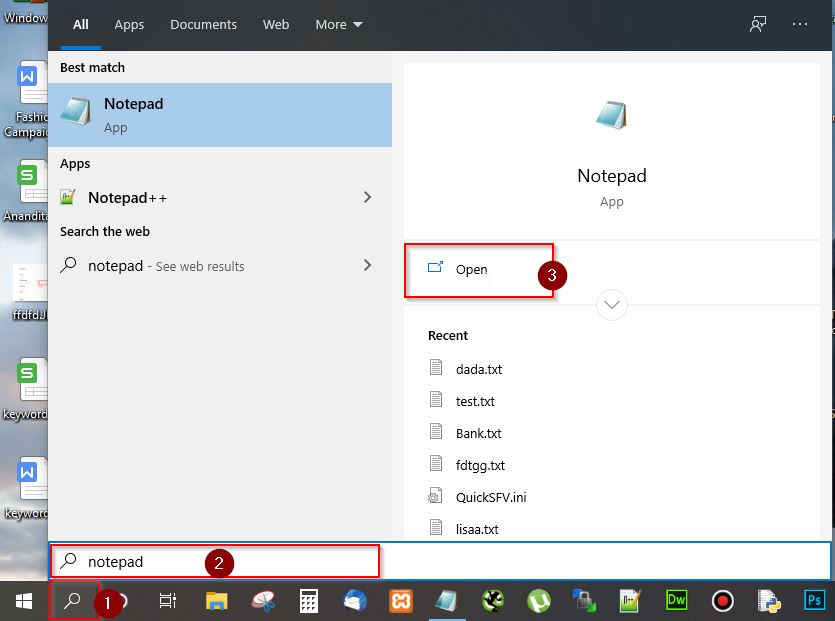The image size is (835, 621).
Task: Open recent file QuickSFV.ini
Action: 491,497
